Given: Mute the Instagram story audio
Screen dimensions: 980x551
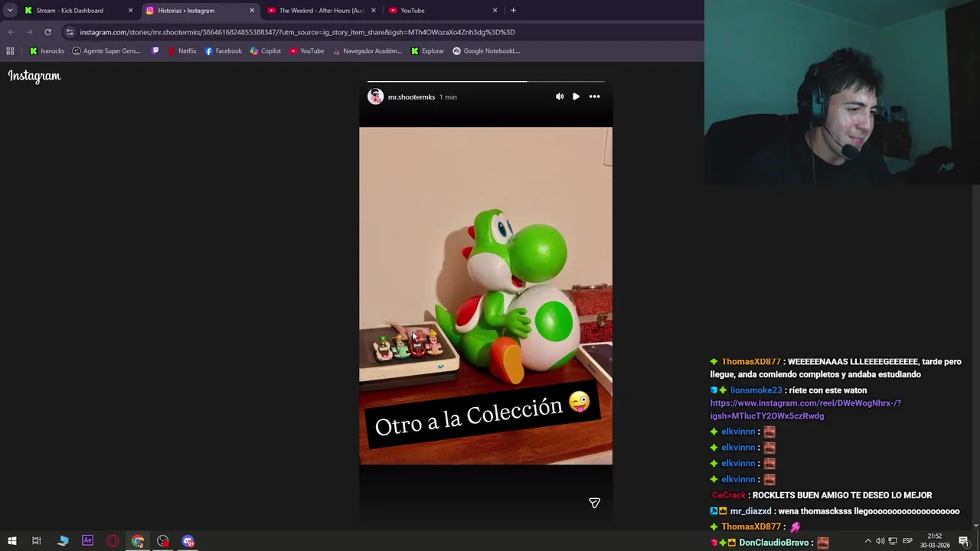Looking at the screenshot, I should [560, 96].
